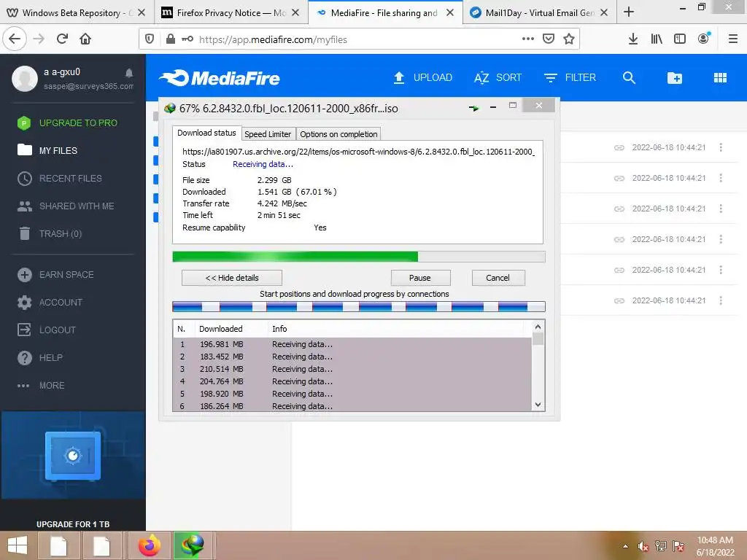Open options menu for second file row
Viewport: 747px width, 560px height.
tap(721, 178)
